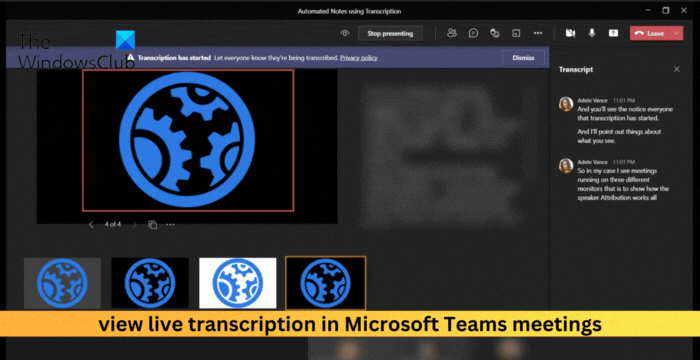Go to next slide chevron
Viewport: 700px width, 360px height.
coord(134,225)
